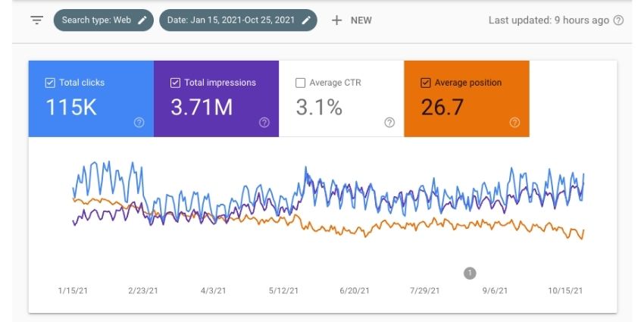The height and width of the screenshot is (322, 644).
Task: Check the Average CTR checkbox
Action: (x=300, y=83)
